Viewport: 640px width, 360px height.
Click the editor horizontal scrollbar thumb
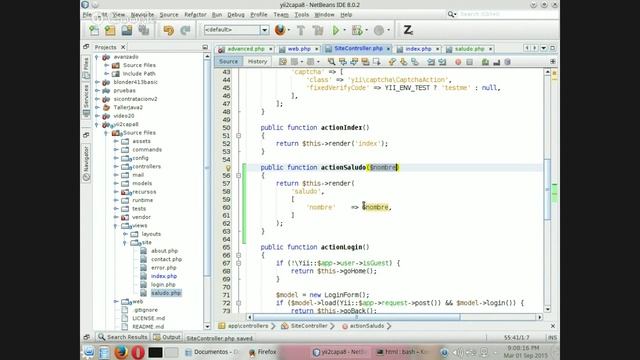point(356,317)
